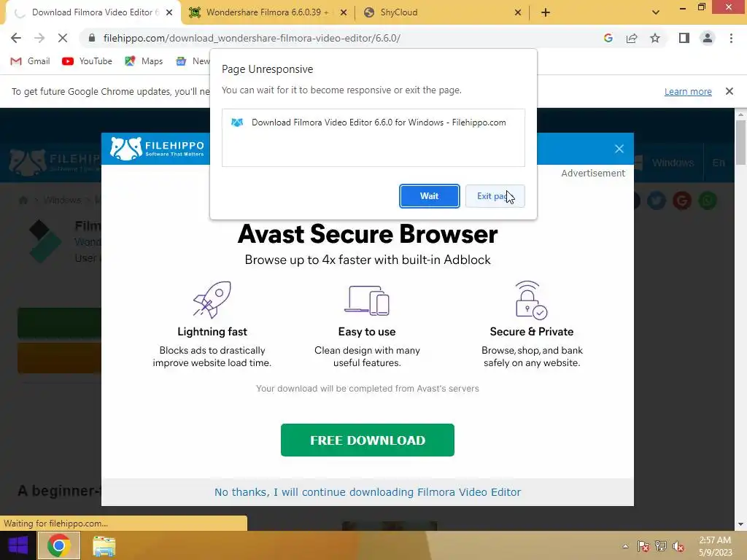Viewport: 747px width, 560px height.
Task: Stop loading the page
Action: 63,38
